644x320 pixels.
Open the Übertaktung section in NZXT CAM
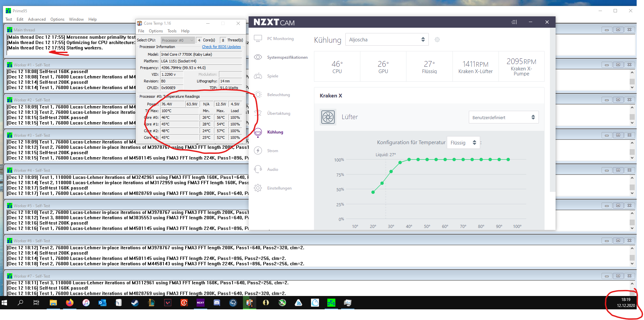[272, 113]
